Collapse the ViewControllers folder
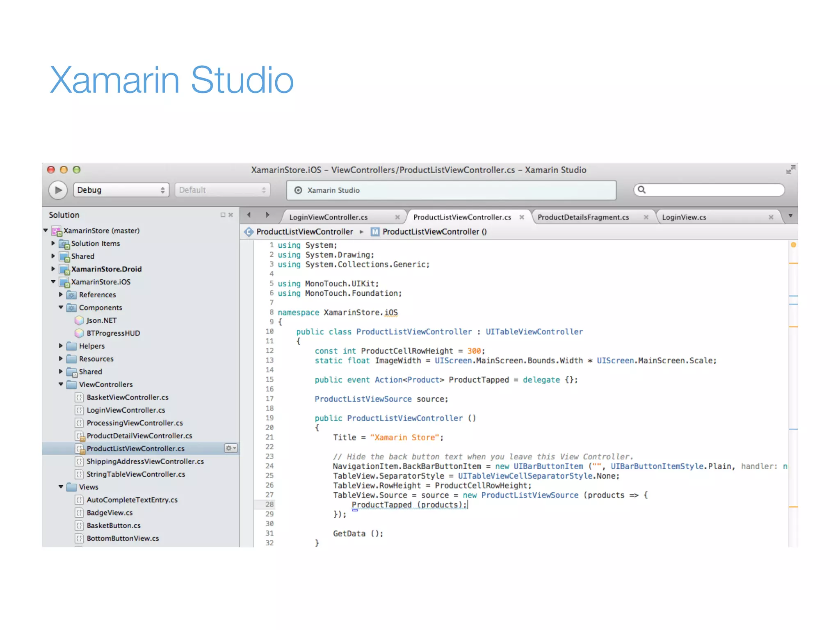 coord(61,384)
